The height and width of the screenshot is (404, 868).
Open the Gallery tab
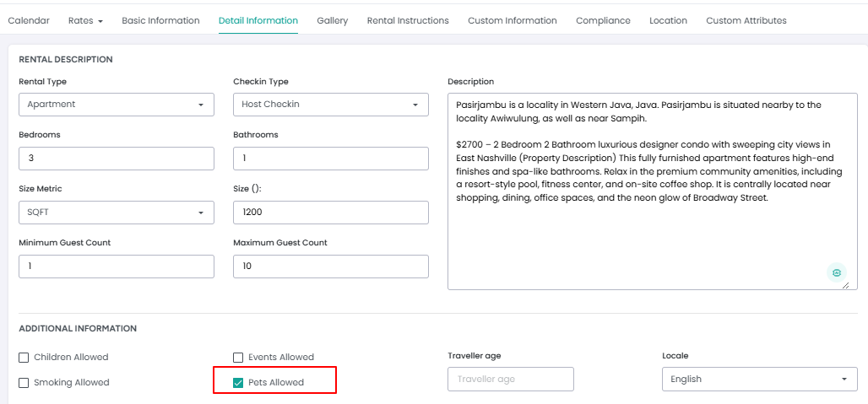(333, 20)
